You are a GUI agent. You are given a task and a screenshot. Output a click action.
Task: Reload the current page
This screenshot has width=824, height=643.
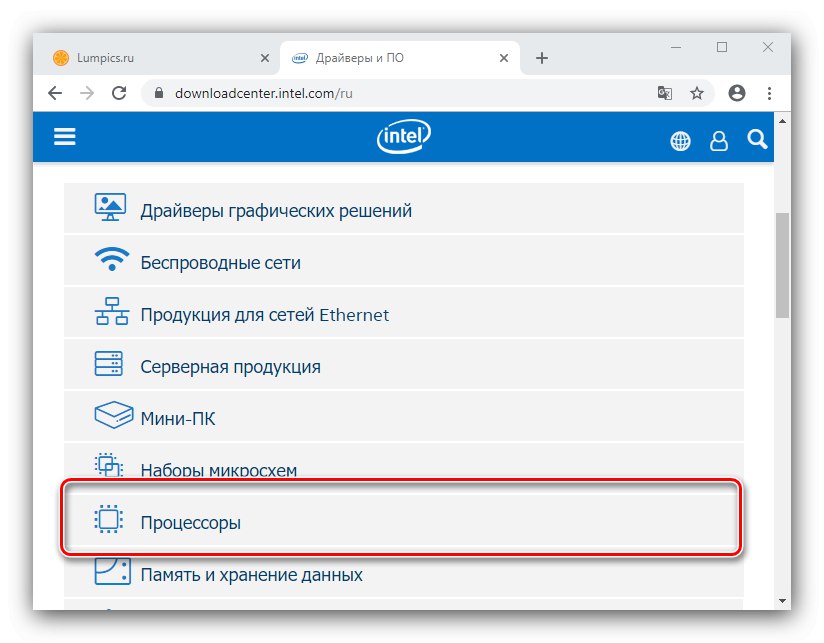[119, 93]
